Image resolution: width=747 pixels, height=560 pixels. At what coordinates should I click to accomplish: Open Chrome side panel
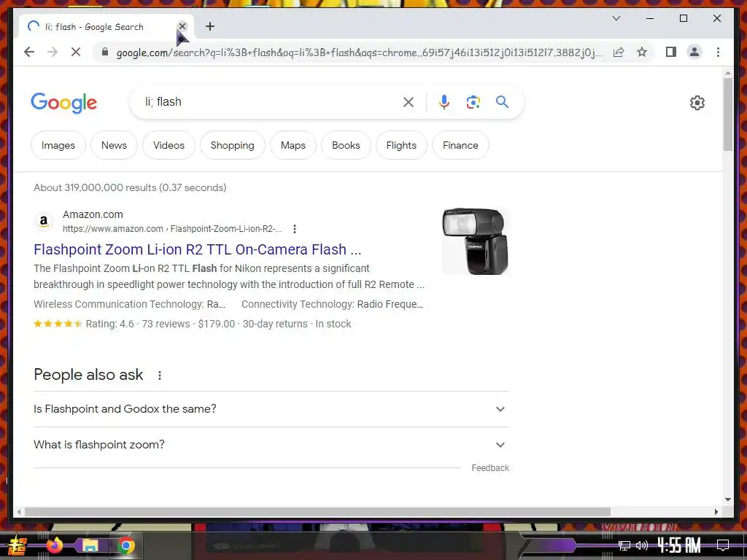[671, 52]
